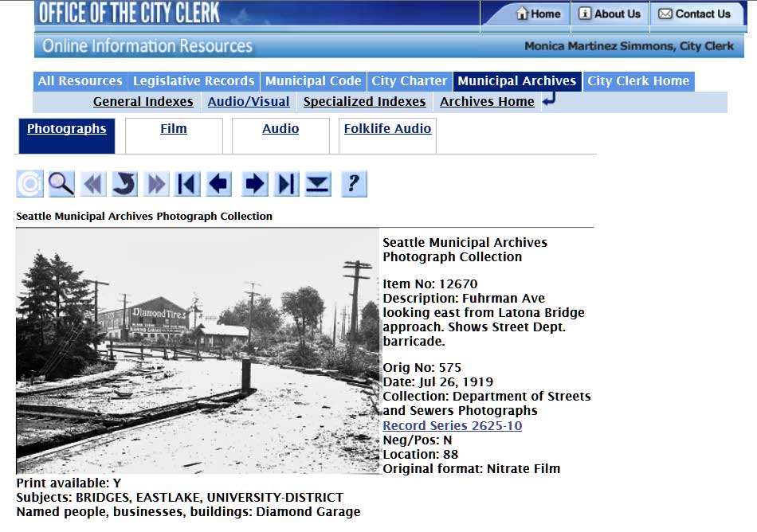Click the double right fast-forward icon
This screenshot has width=757, height=532.
(156, 184)
